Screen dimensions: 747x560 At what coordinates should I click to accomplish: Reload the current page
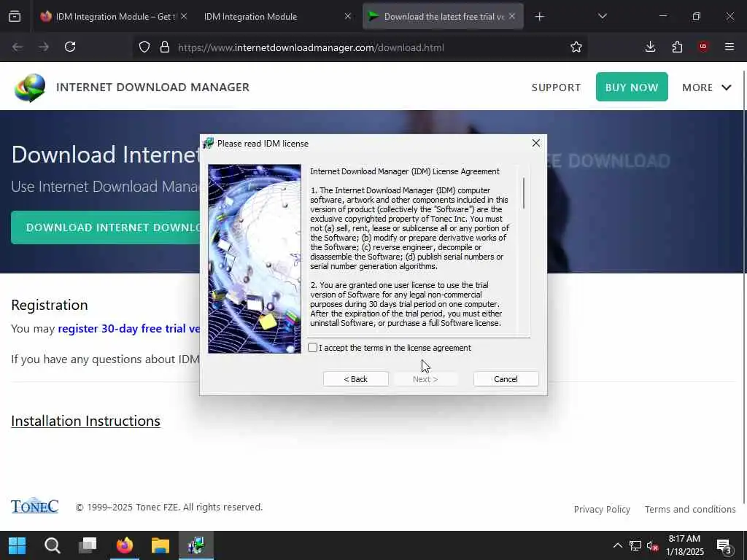tap(70, 47)
